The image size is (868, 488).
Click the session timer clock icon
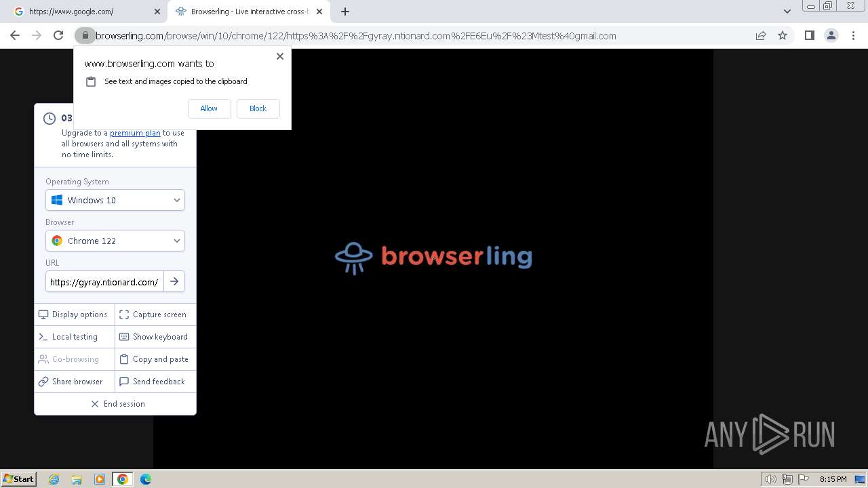pyautogui.click(x=50, y=119)
